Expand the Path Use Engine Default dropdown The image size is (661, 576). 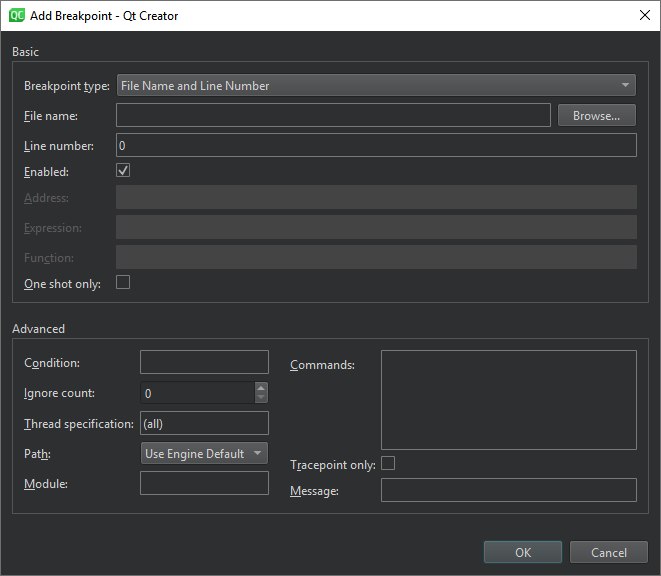pos(204,454)
